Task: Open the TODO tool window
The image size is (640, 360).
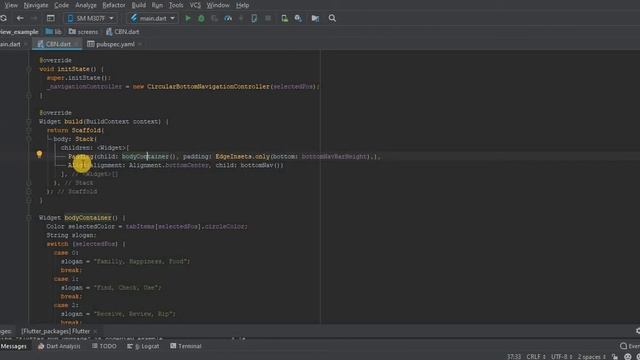Action: pos(104,346)
